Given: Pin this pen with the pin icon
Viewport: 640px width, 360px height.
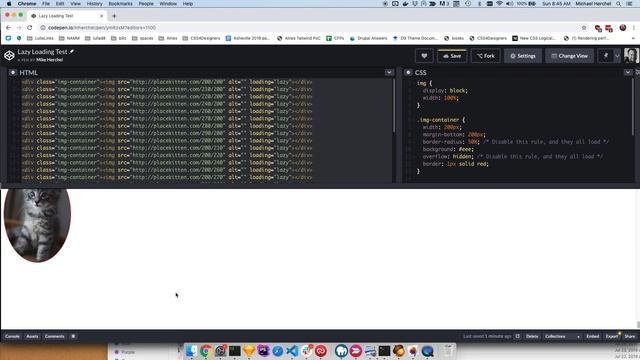Looking at the screenshot, I should coord(606,56).
